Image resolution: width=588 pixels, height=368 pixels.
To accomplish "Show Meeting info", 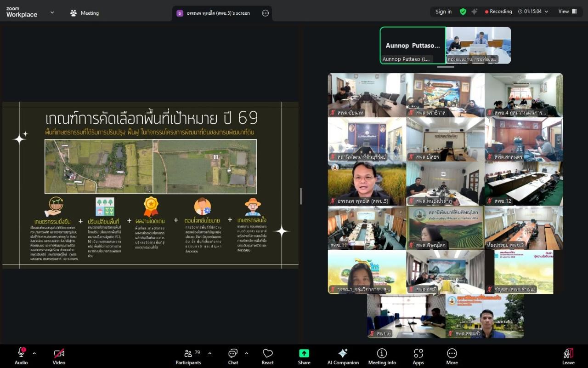I will point(382,356).
